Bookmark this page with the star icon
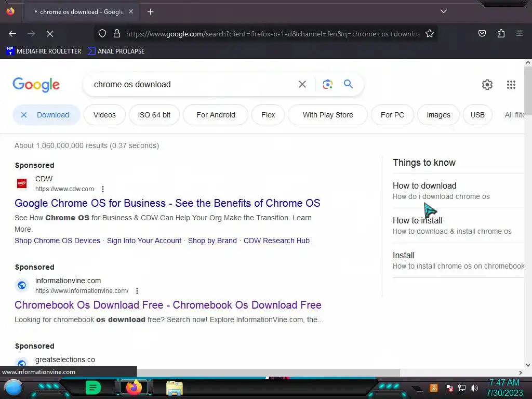Screen dimensions: 532x399 click(x=430, y=34)
